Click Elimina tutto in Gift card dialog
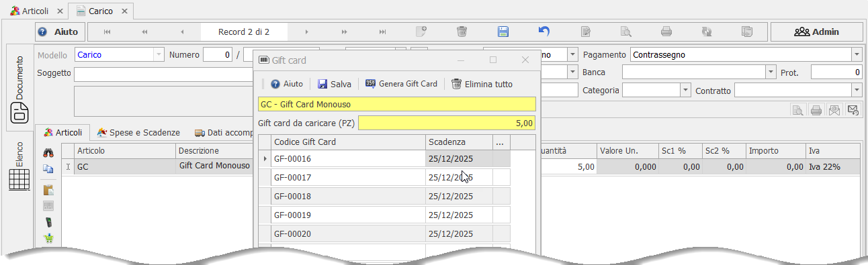 pos(482,84)
